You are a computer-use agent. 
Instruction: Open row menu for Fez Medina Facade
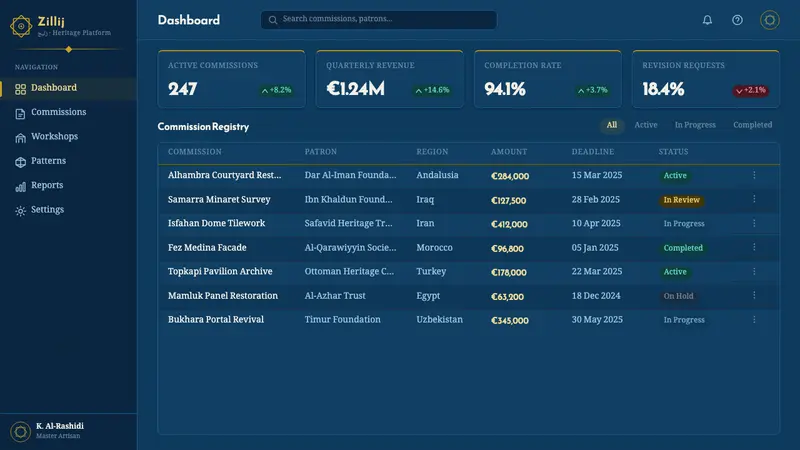pyautogui.click(x=754, y=247)
